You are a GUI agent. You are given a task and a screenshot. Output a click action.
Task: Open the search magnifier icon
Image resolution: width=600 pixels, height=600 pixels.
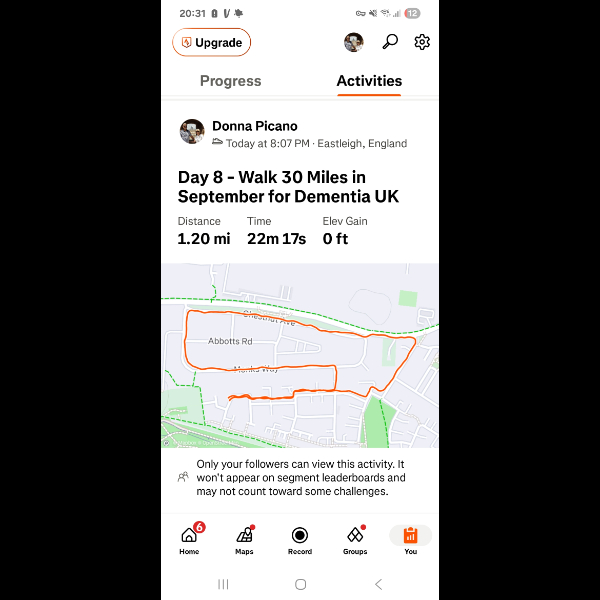pos(390,42)
